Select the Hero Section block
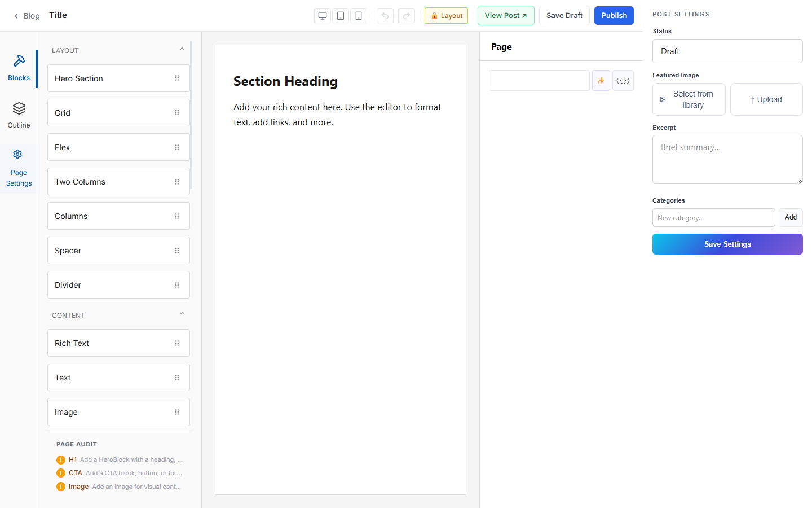Viewport: 812px width, 508px height. [118, 78]
